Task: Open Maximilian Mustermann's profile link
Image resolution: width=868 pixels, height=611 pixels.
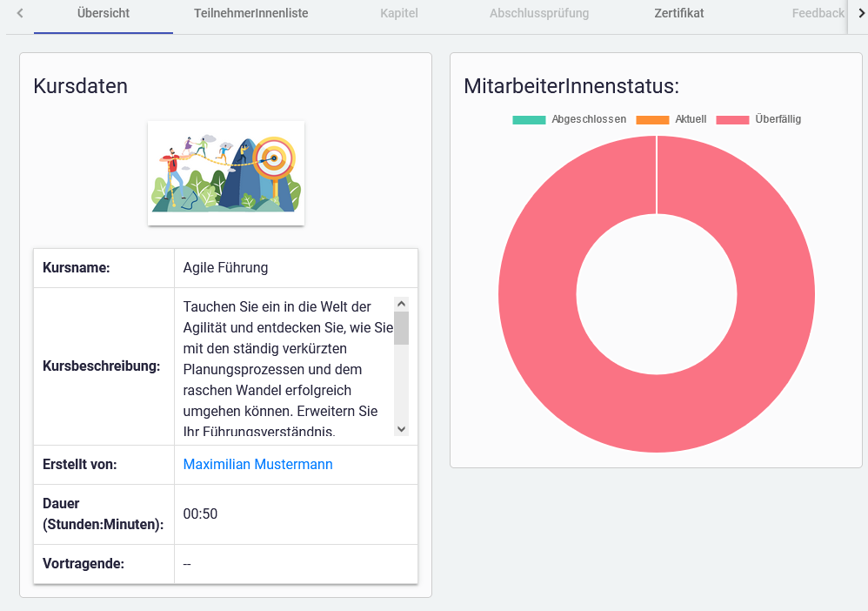Action: (x=257, y=465)
